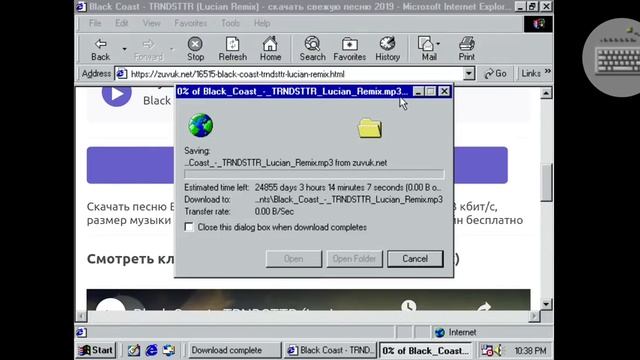The height and width of the screenshot is (360, 640).
Task: Show the History pane
Action: [387, 49]
